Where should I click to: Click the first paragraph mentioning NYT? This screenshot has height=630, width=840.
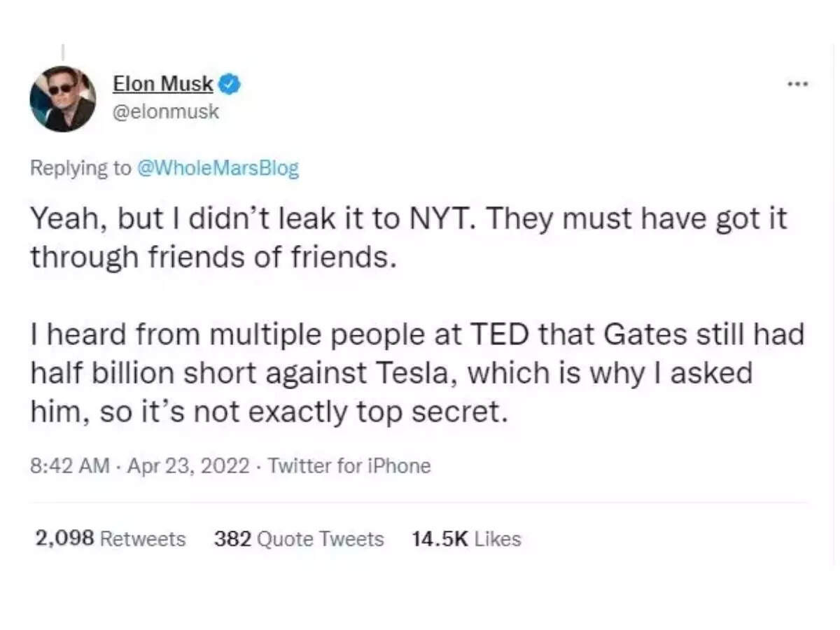[408, 238]
